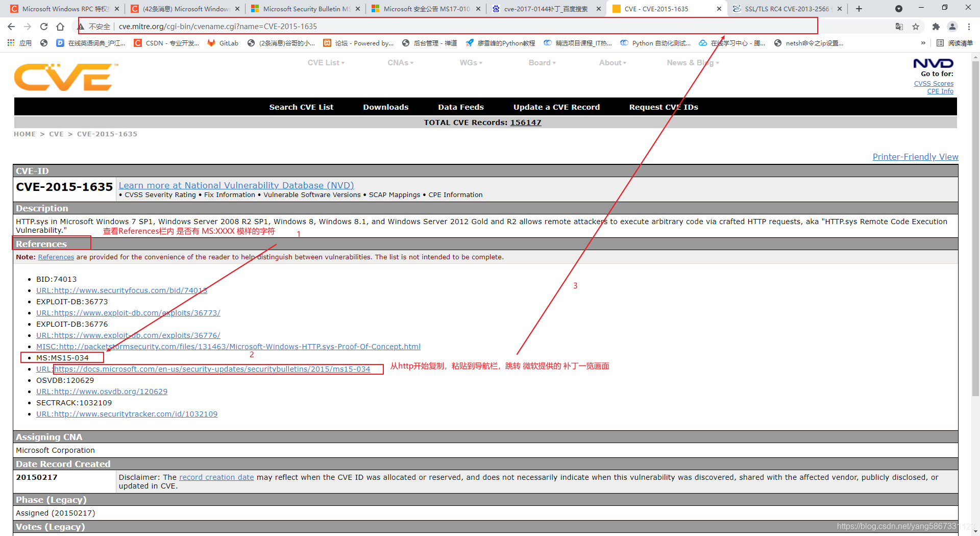Switch to the Microsoft Security Bulletin tab
The height and width of the screenshot is (536, 980).
click(306, 9)
